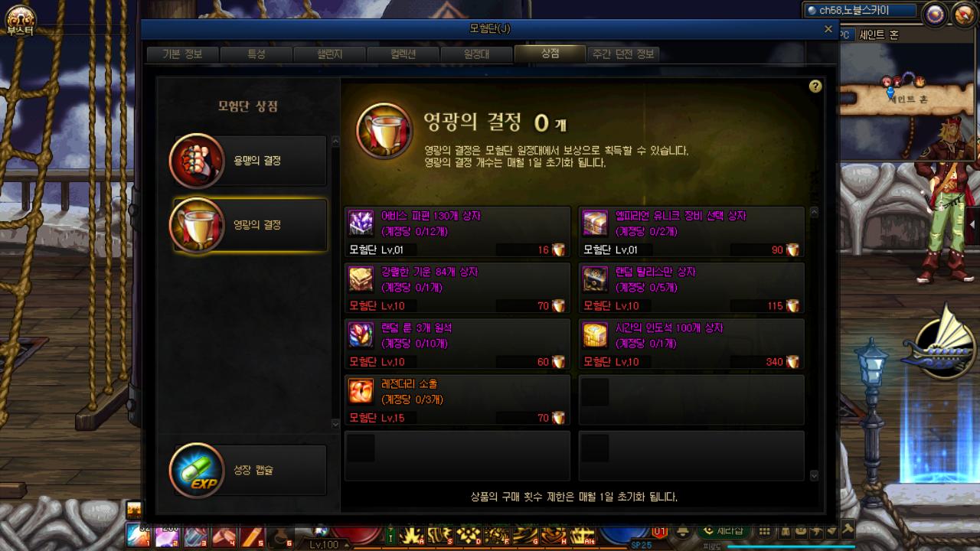Image resolution: width=980 pixels, height=551 pixels.
Task: Click the item list scroll down arrow
Action: click(x=814, y=475)
